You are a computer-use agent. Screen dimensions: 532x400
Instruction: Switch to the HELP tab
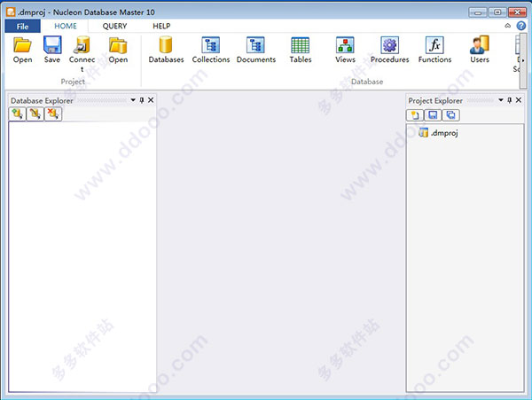tap(161, 26)
